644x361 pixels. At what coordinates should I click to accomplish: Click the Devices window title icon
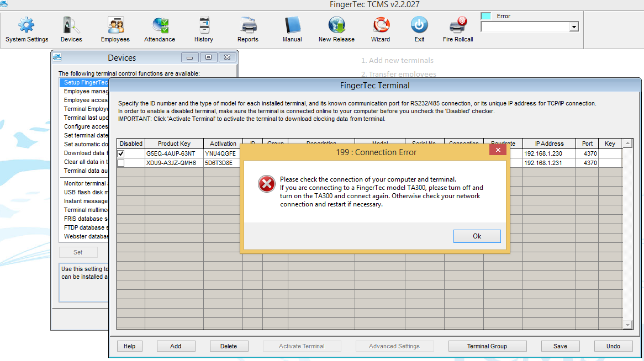coord(57,57)
